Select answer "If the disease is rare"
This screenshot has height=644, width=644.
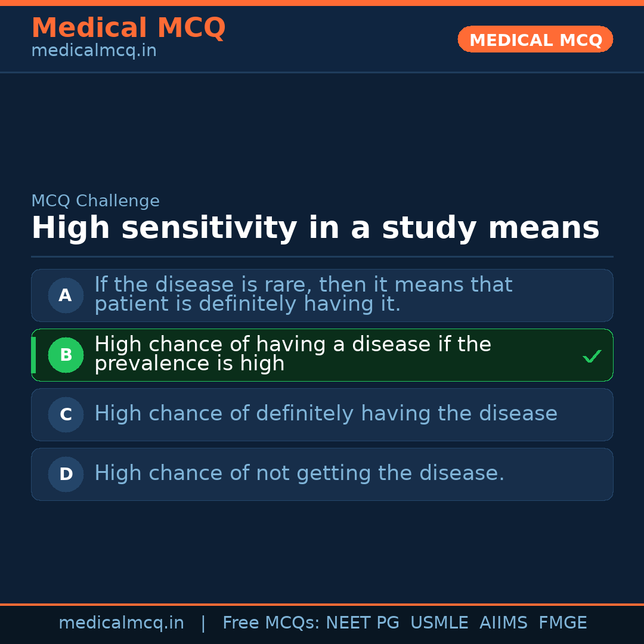pyautogui.click(x=303, y=295)
